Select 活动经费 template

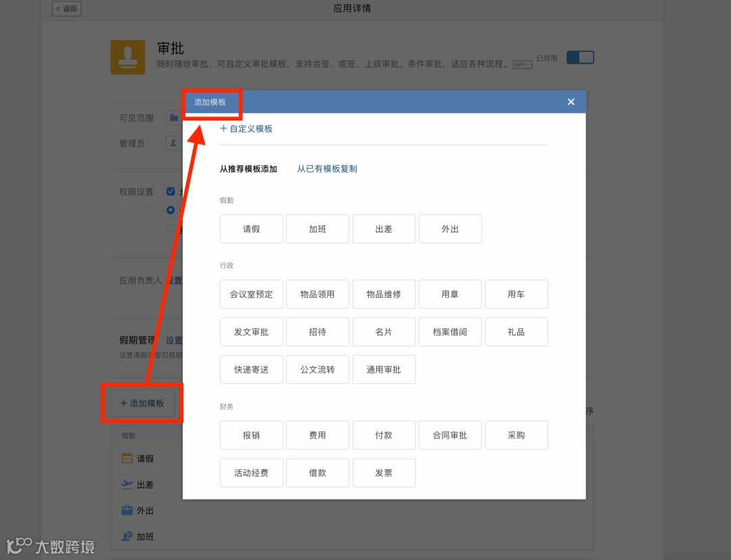(251, 473)
